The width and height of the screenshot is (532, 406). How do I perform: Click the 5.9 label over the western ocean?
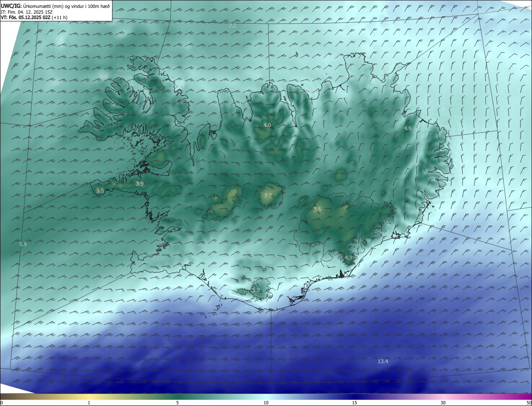tap(23, 245)
